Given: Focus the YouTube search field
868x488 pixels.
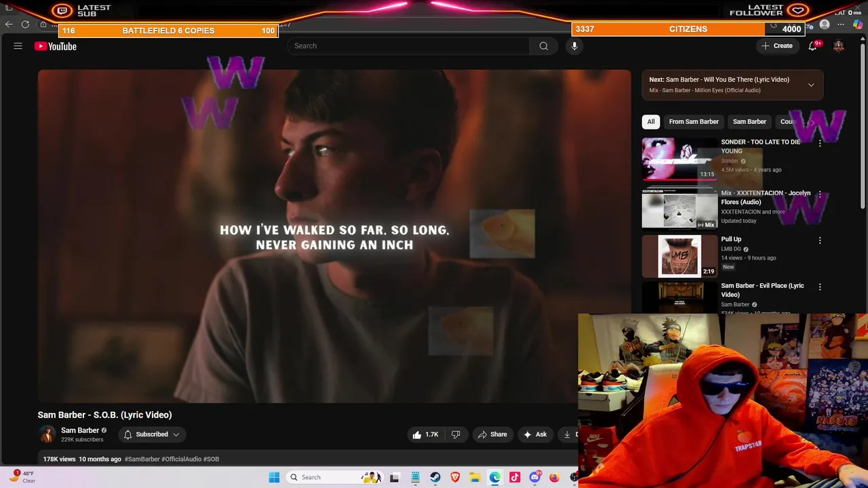Looking at the screenshot, I should tap(408, 46).
